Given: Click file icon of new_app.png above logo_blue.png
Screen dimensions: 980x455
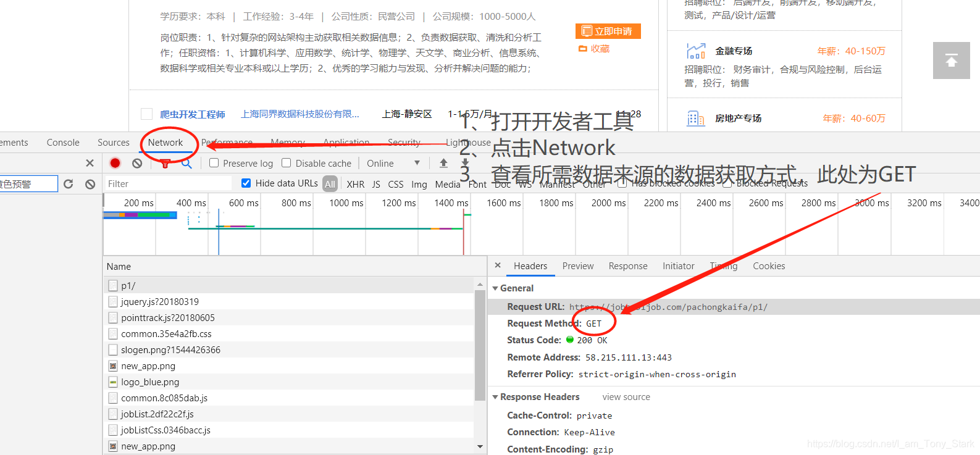Looking at the screenshot, I should (113, 366).
